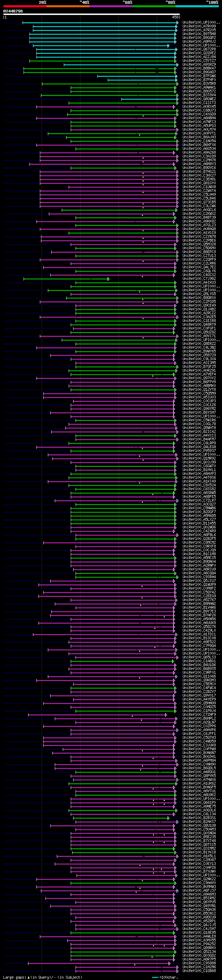Click the purple ~60% legend color segment

click(x=111, y=6)
